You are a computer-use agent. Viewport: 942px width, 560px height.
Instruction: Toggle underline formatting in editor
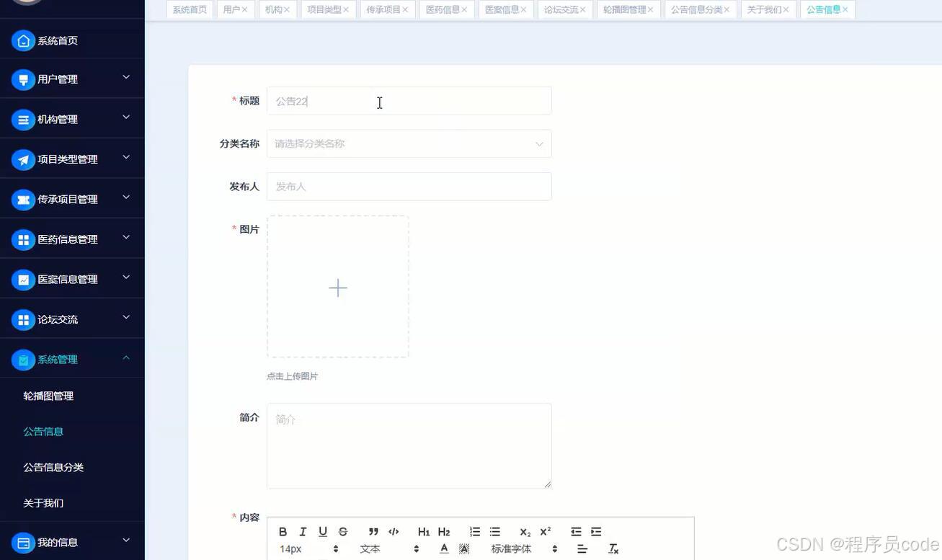[x=323, y=532]
